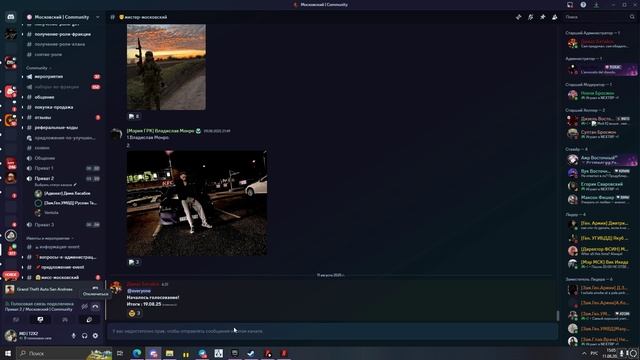Open soldier sunset photo attachment

point(166,67)
